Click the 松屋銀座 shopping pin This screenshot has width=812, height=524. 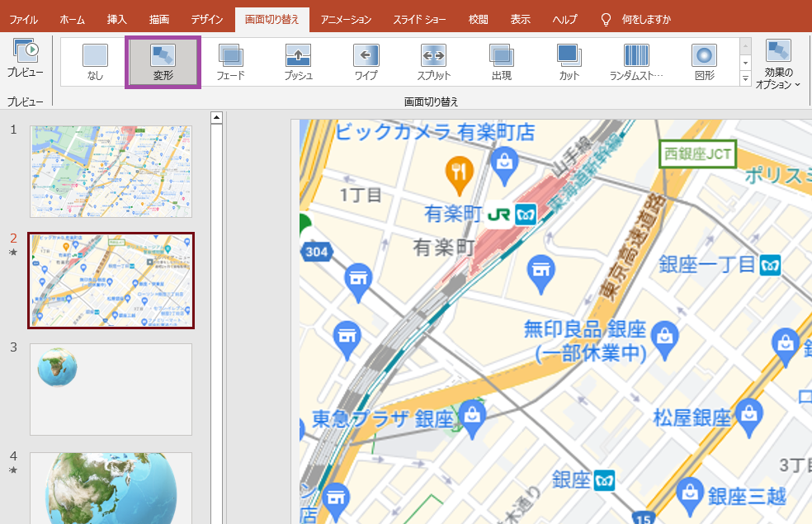748,418
